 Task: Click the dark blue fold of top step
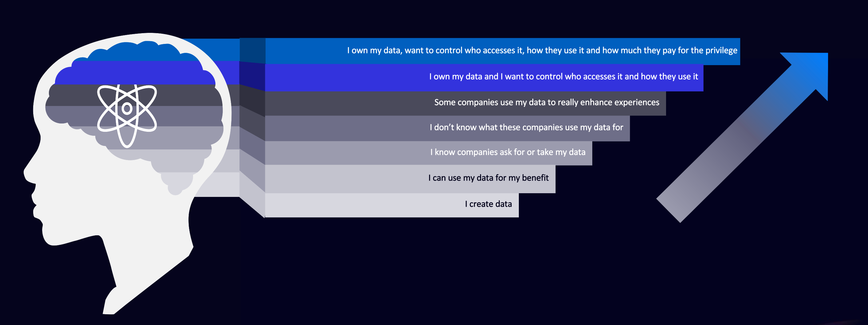pos(252,50)
